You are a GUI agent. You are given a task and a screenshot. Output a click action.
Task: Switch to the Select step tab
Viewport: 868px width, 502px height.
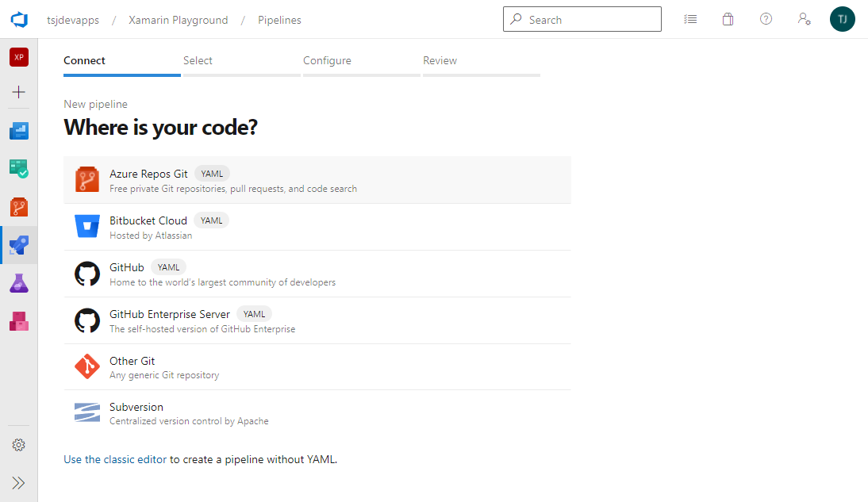(x=198, y=61)
